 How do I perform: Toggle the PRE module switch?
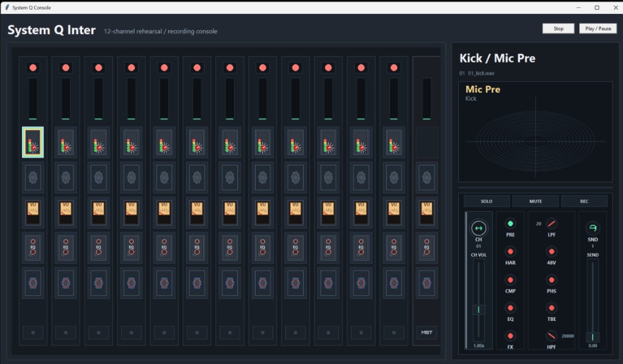510,224
